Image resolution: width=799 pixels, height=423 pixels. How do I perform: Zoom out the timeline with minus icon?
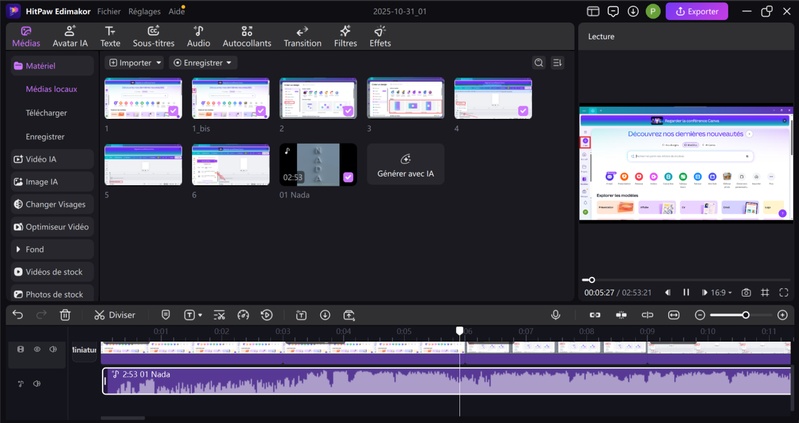tap(700, 315)
